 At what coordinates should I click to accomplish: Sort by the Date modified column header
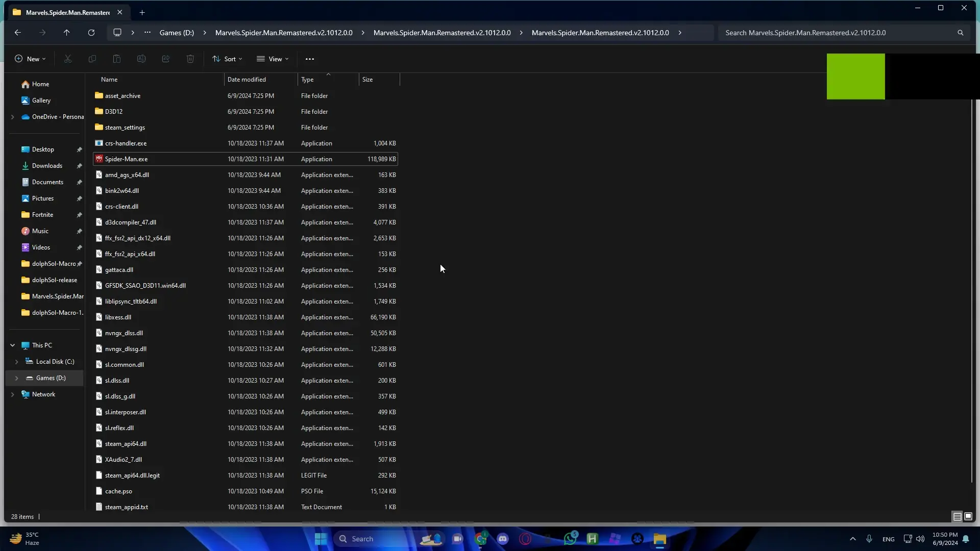247,80
